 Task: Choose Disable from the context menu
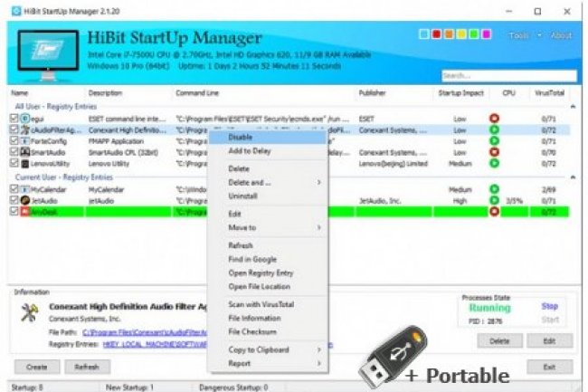tap(241, 137)
